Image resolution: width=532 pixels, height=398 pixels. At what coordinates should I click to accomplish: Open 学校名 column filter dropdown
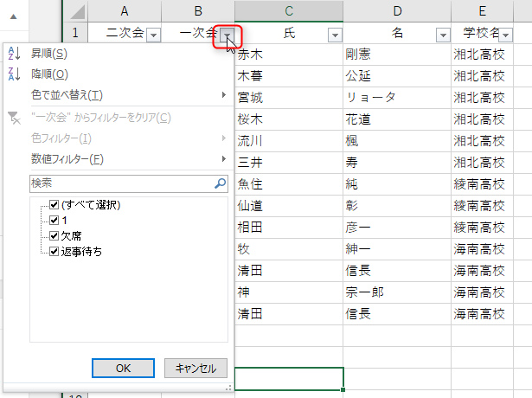(505, 35)
